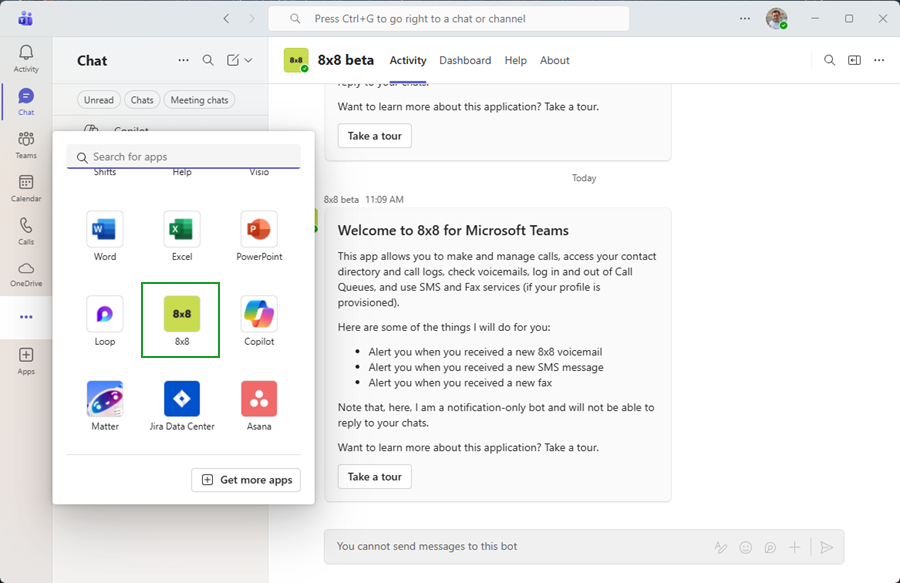
Task: Open the Word app icon
Action: pyautogui.click(x=104, y=230)
